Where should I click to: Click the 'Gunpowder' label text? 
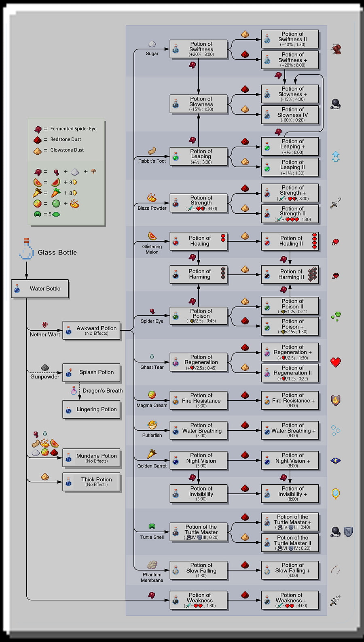tap(45, 376)
